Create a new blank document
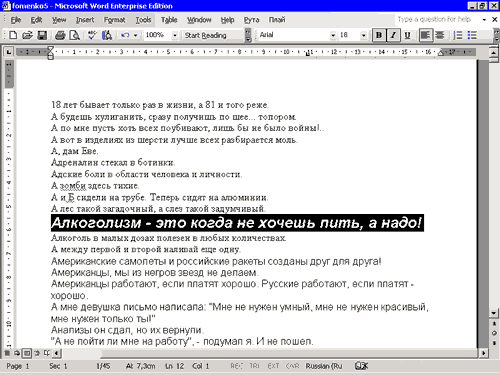The width and height of the screenshot is (500, 375). click(13, 35)
